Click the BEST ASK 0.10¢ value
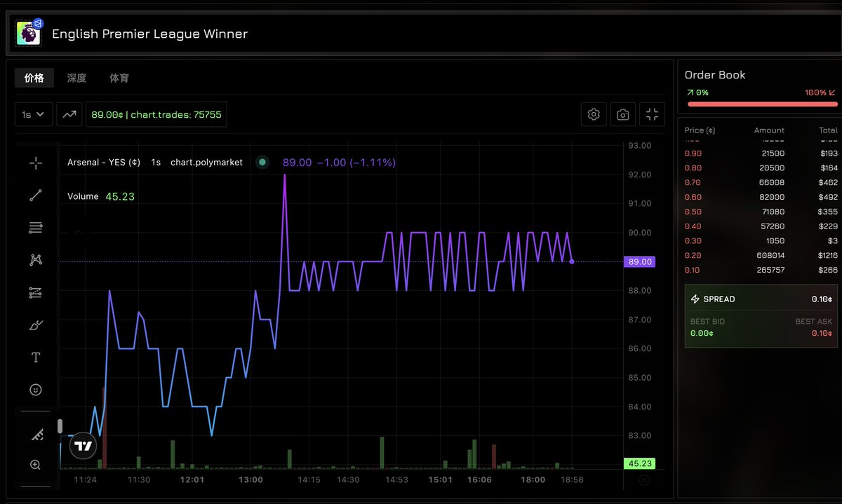This screenshot has width=842, height=504. click(x=822, y=333)
